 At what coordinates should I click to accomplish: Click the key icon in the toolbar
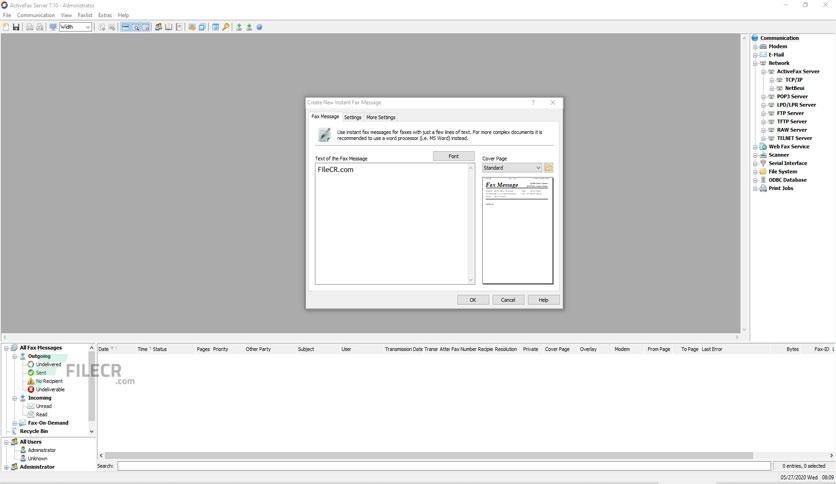click(x=226, y=27)
